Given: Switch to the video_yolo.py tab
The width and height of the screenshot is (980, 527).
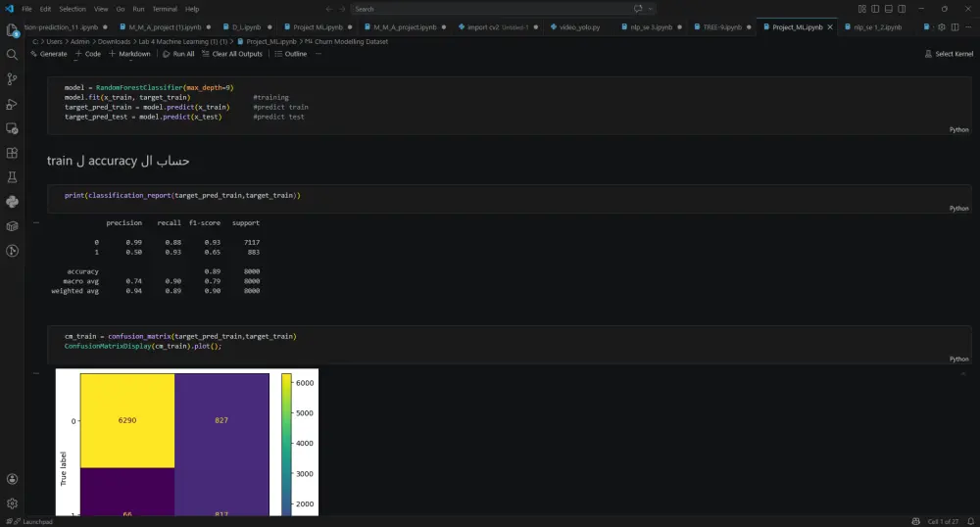Looking at the screenshot, I should [579, 26].
